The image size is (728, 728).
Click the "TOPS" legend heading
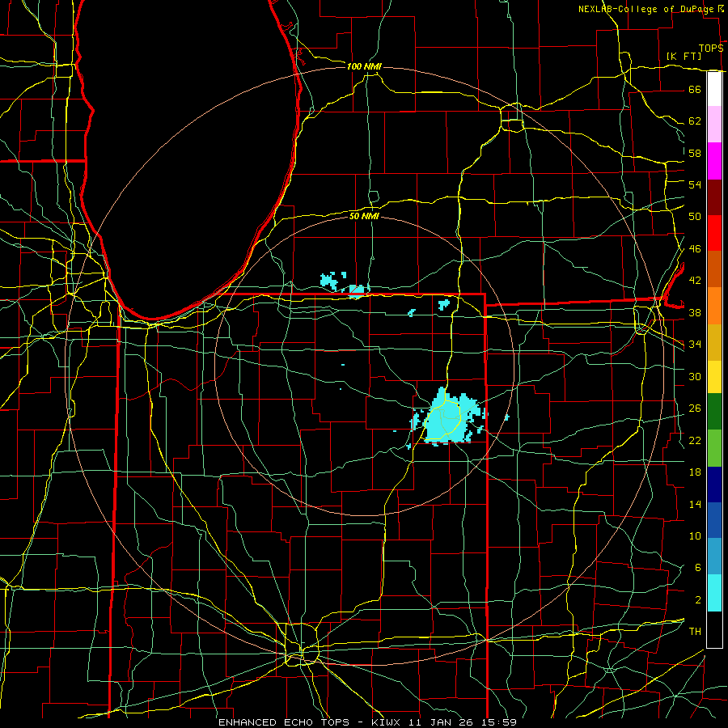pyautogui.click(x=711, y=49)
